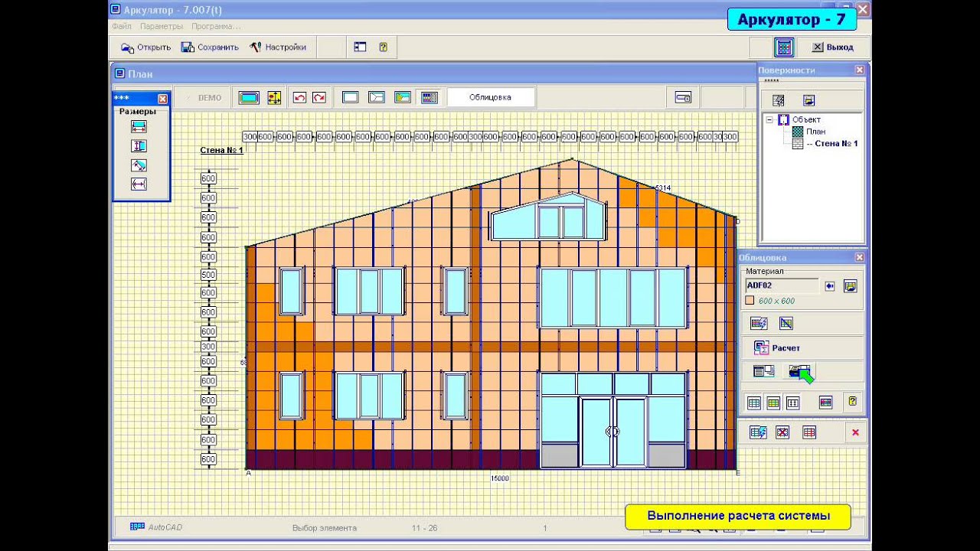Click the second icon above Расчет in Облицовка

click(x=786, y=323)
